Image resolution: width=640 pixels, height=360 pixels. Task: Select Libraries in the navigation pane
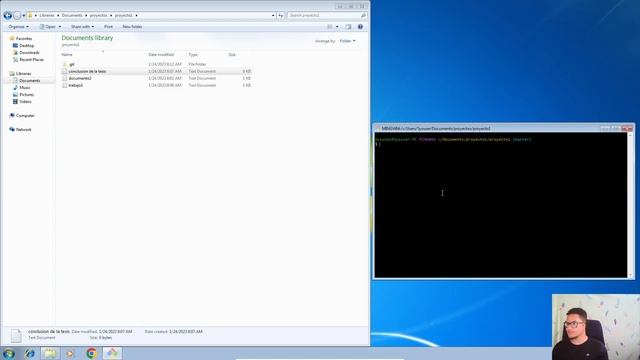[23, 73]
